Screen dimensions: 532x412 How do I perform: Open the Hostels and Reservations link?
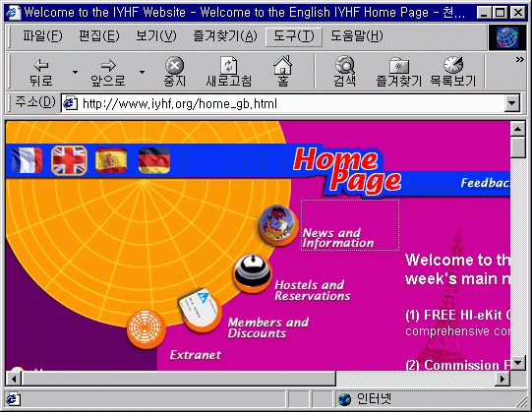coord(313,290)
